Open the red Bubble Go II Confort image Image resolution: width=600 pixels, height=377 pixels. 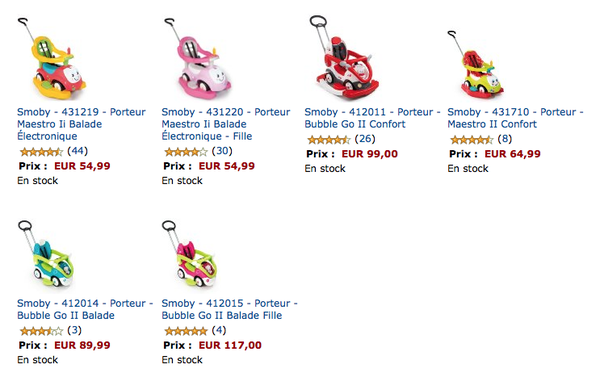(344, 58)
